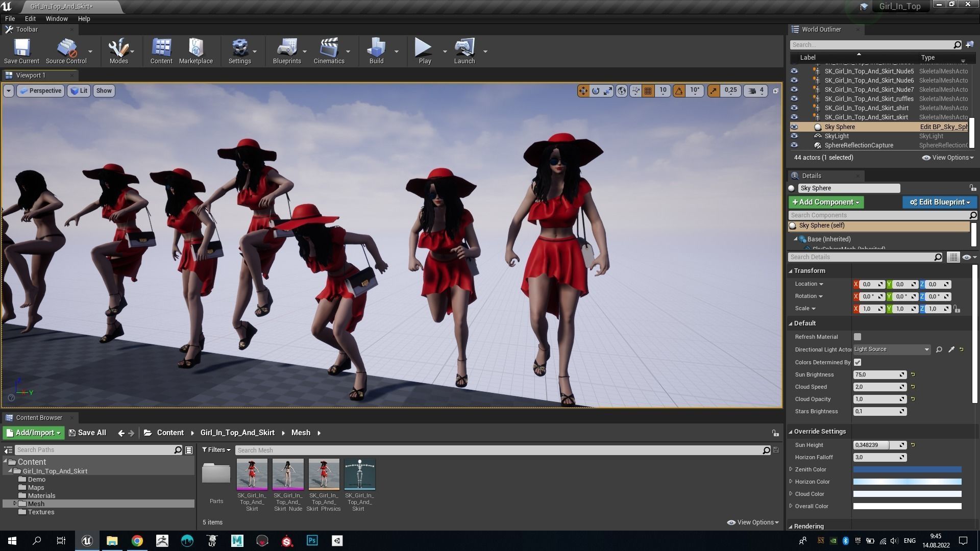Image resolution: width=980 pixels, height=551 pixels.
Task: Switch to the World Outliner tab
Action: tap(821, 30)
